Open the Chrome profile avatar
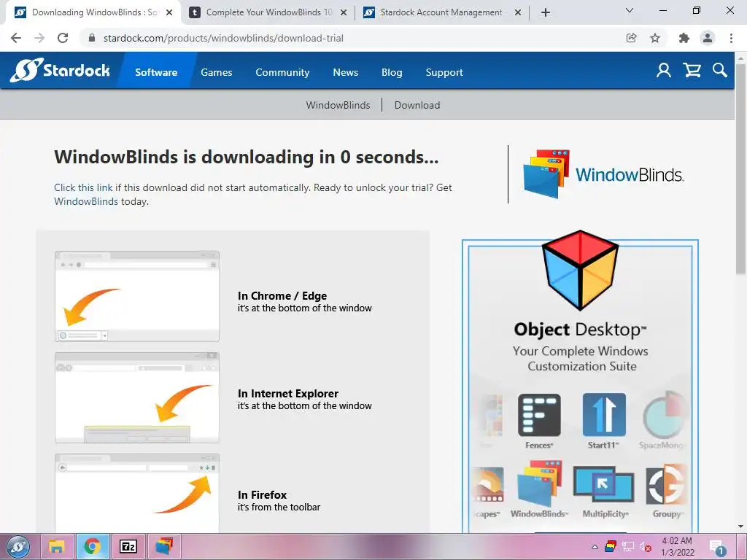 pos(708,38)
